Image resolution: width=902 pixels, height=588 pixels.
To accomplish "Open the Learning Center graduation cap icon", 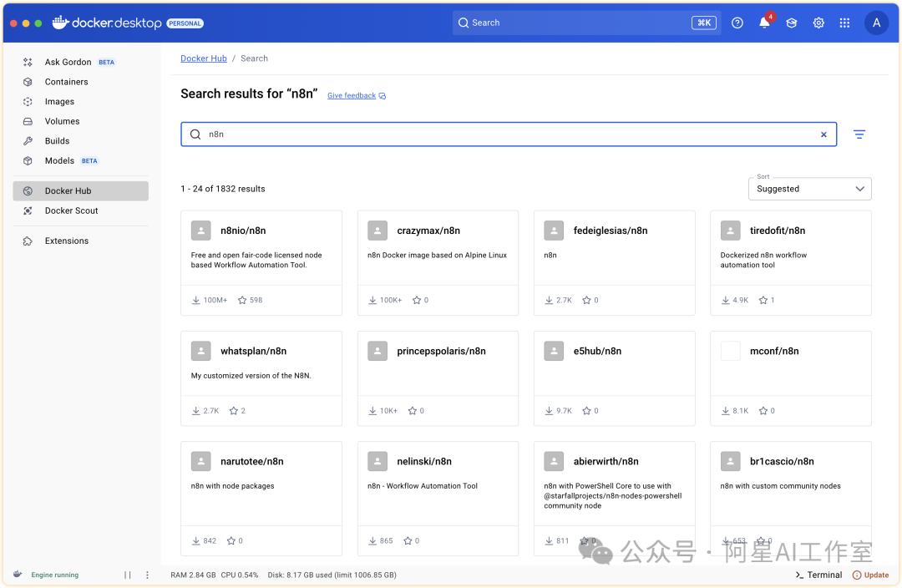I will pos(792,23).
